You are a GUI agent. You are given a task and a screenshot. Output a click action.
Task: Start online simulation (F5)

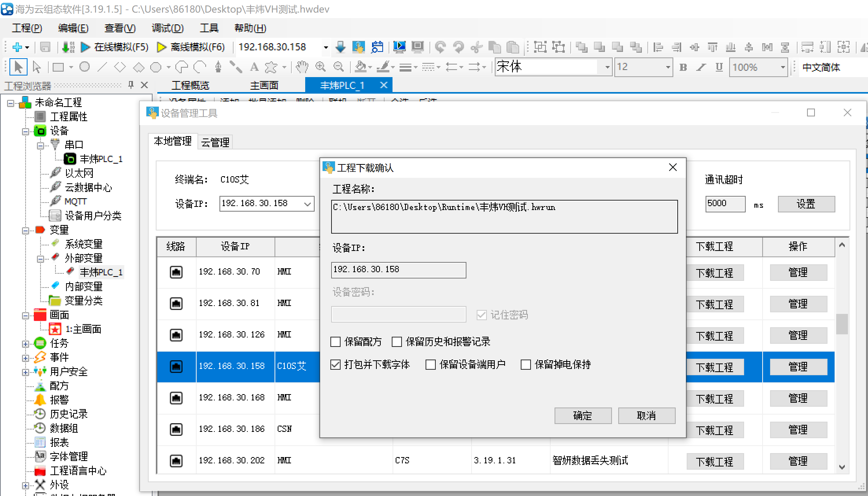114,47
